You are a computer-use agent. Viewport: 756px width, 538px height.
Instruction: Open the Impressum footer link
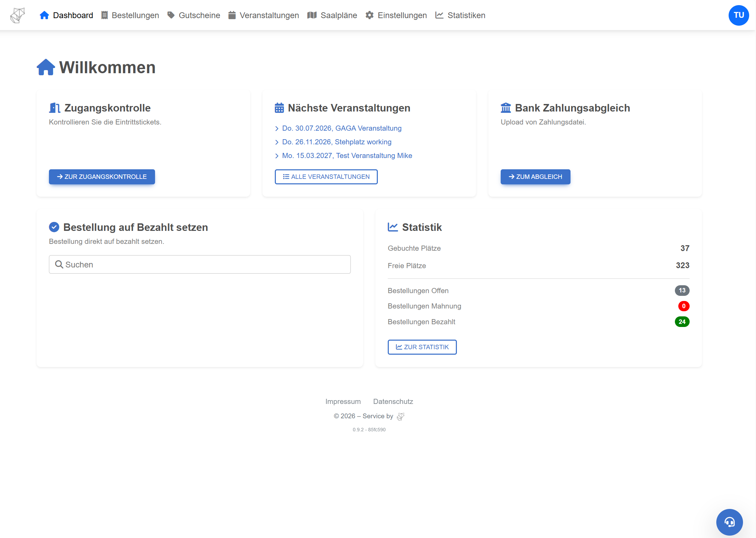coord(343,402)
